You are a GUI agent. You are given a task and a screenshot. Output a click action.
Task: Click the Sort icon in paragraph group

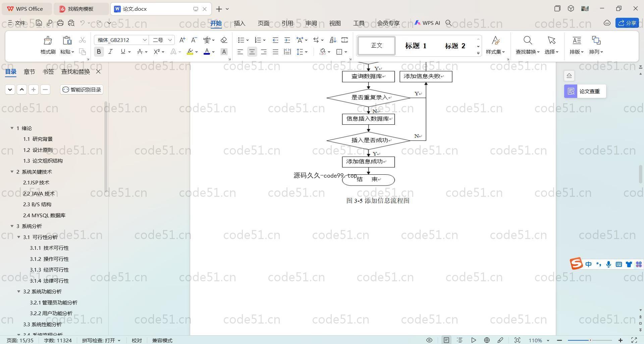pyautogui.click(x=333, y=40)
